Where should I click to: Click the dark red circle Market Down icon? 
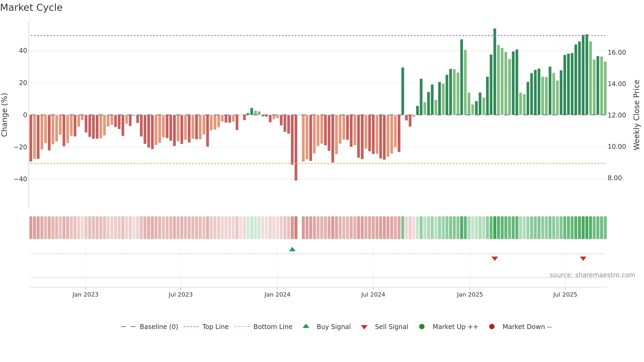(492, 327)
